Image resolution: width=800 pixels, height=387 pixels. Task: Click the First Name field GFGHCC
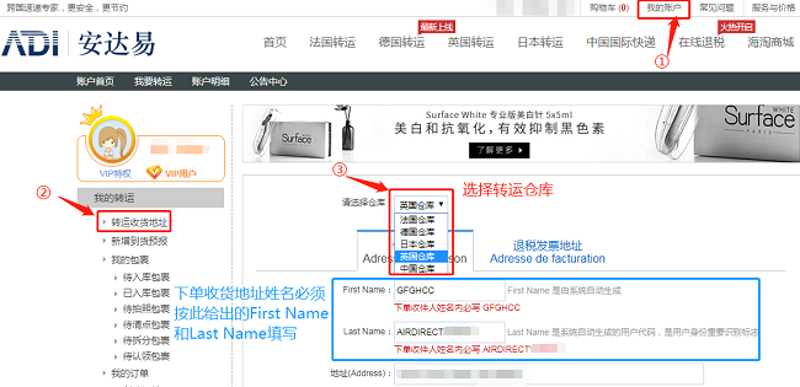coord(449,291)
